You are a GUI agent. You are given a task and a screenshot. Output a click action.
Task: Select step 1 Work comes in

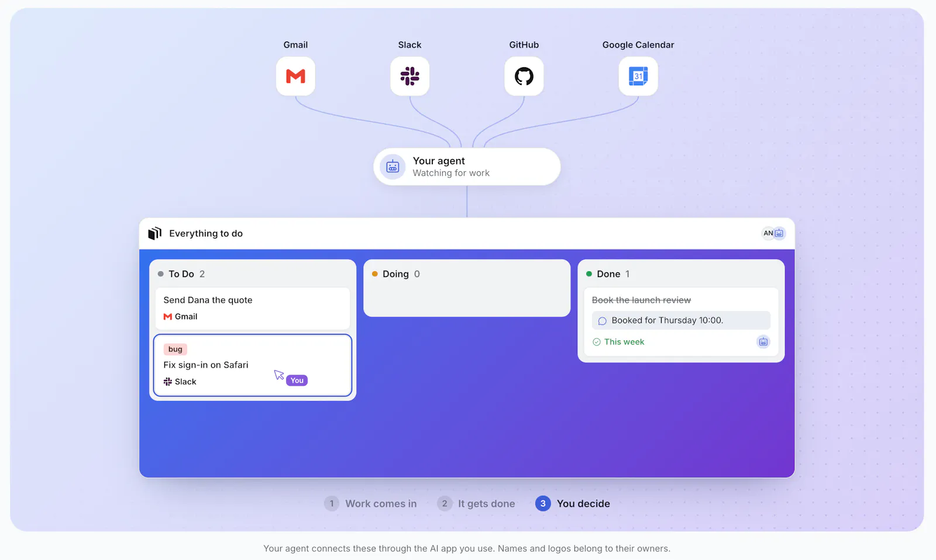(371, 503)
